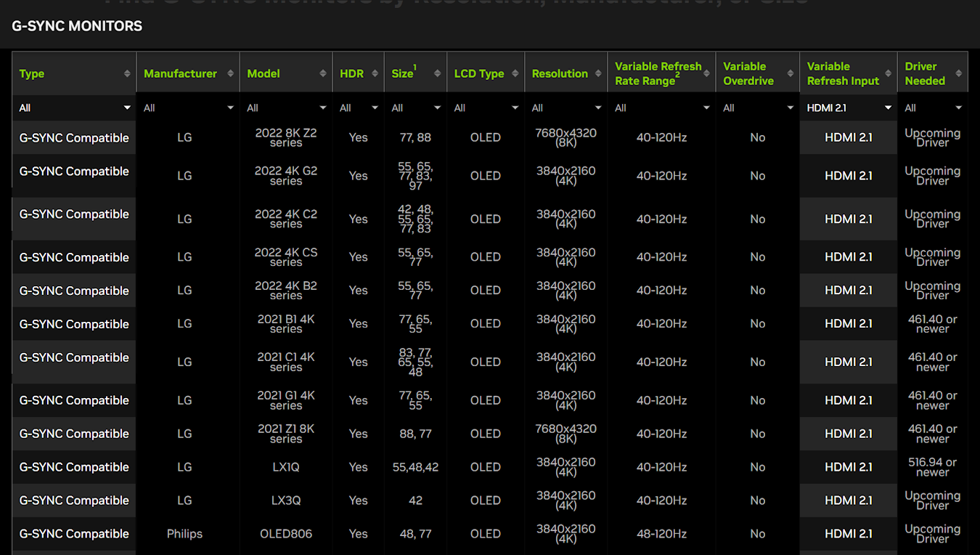This screenshot has width=980, height=555.
Task: Sort by LCD Type column sort arrows
Action: [515, 73]
